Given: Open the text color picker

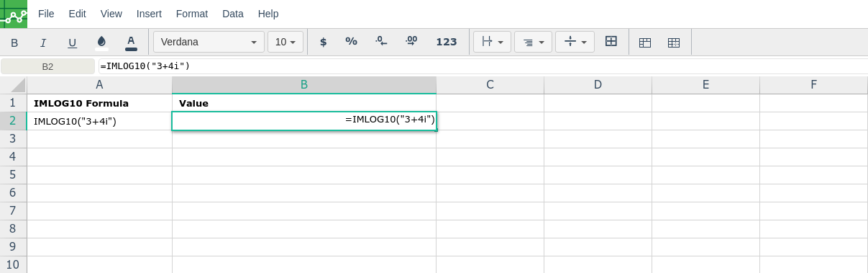Looking at the screenshot, I should [131, 42].
